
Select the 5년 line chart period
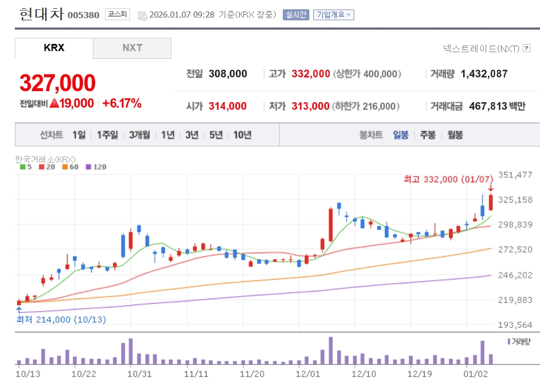216,135
